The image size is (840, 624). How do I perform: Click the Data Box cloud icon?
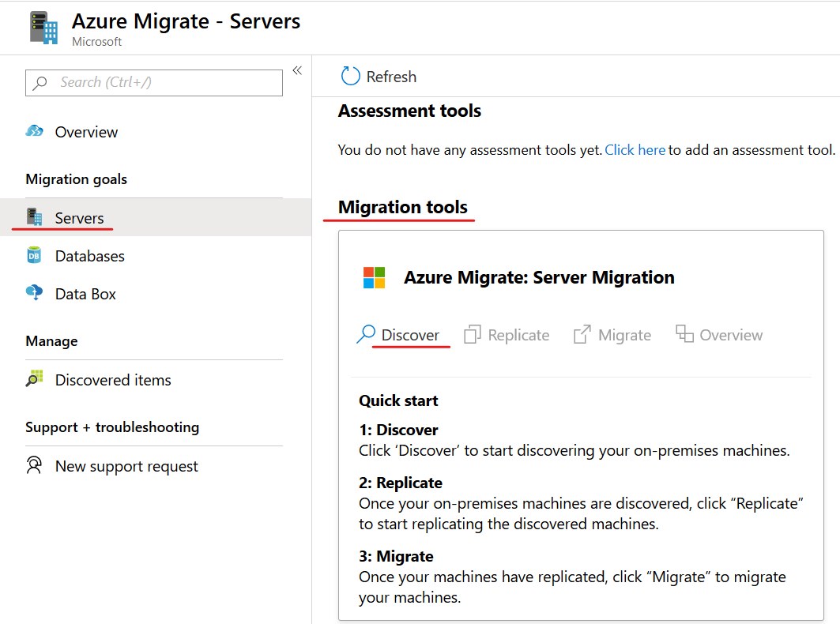pyautogui.click(x=34, y=292)
